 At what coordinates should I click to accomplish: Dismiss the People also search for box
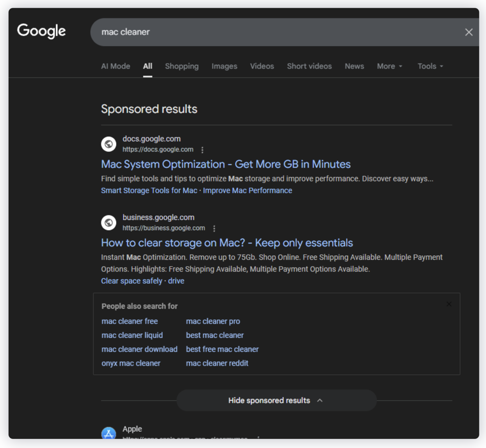448,304
